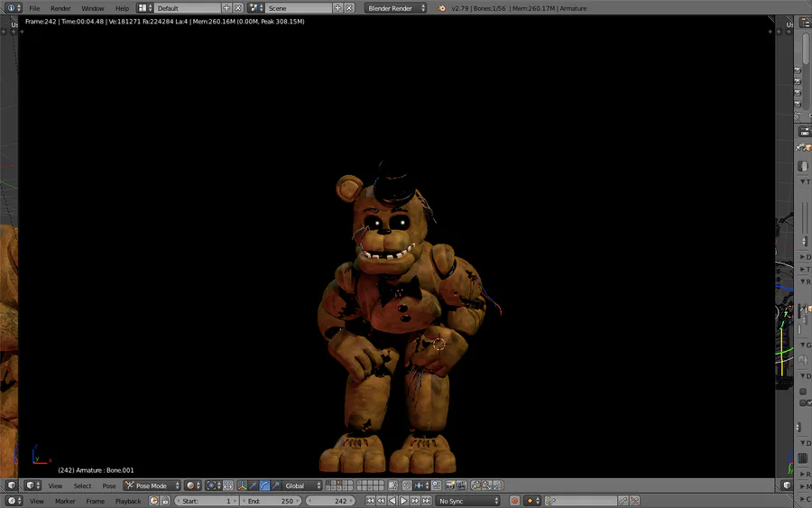
Task: Add a new scene with plus icon
Action: coord(337,8)
